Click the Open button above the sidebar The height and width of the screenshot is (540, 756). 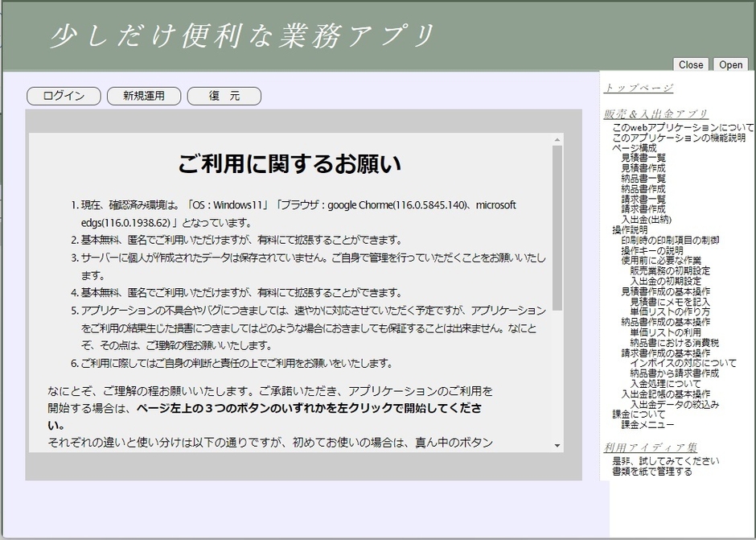point(730,65)
